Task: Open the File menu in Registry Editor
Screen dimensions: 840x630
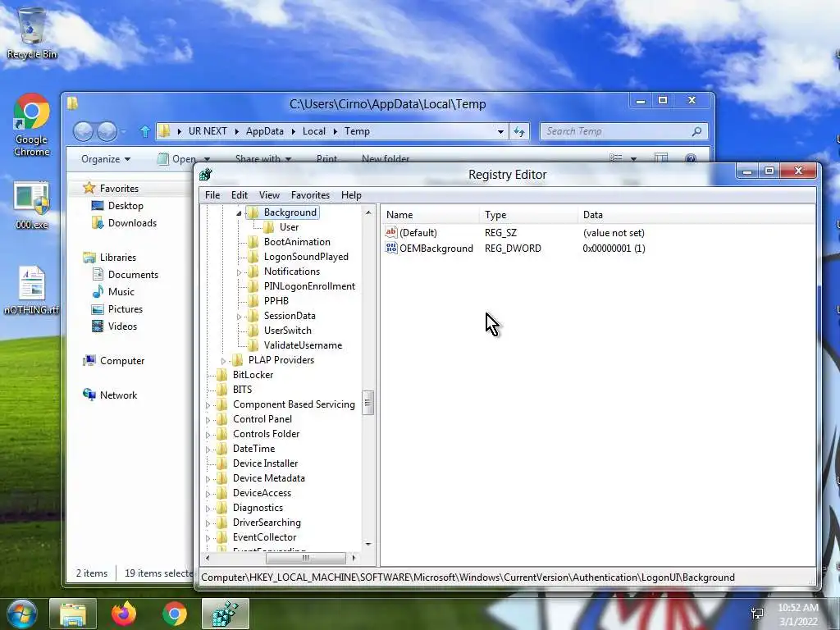Action: pos(212,195)
